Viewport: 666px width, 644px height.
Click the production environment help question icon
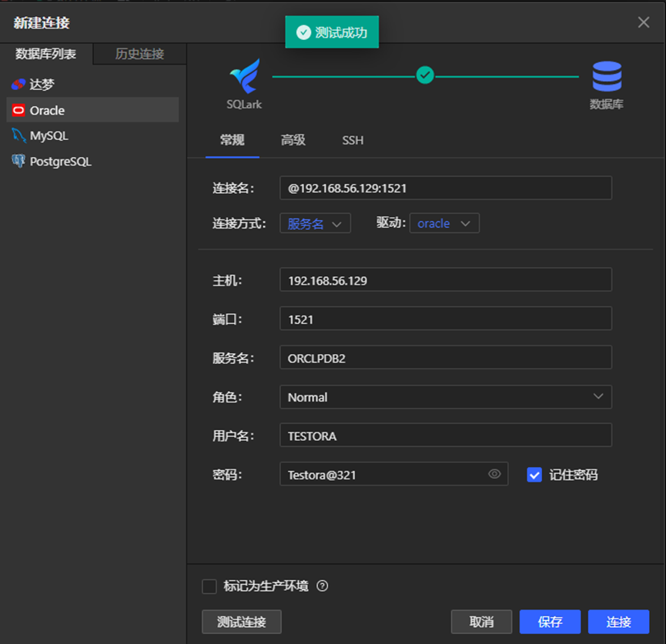[x=323, y=586]
